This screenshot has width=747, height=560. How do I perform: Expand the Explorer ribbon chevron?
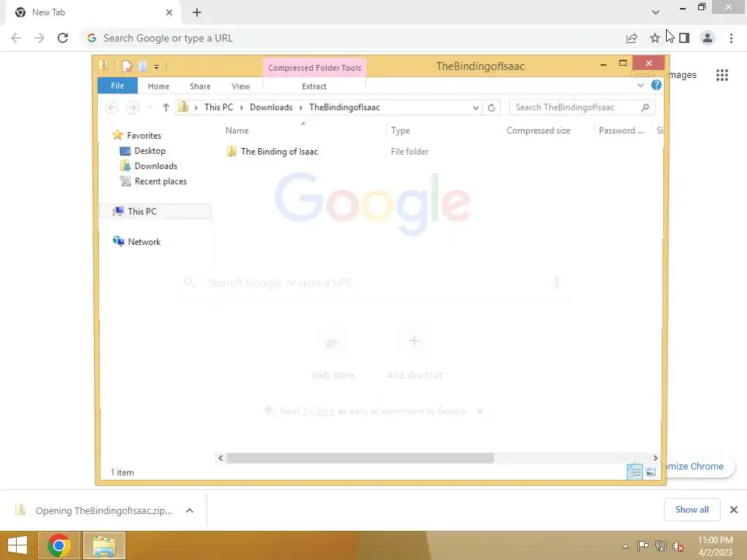pyautogui.click(x=640, y=85)
